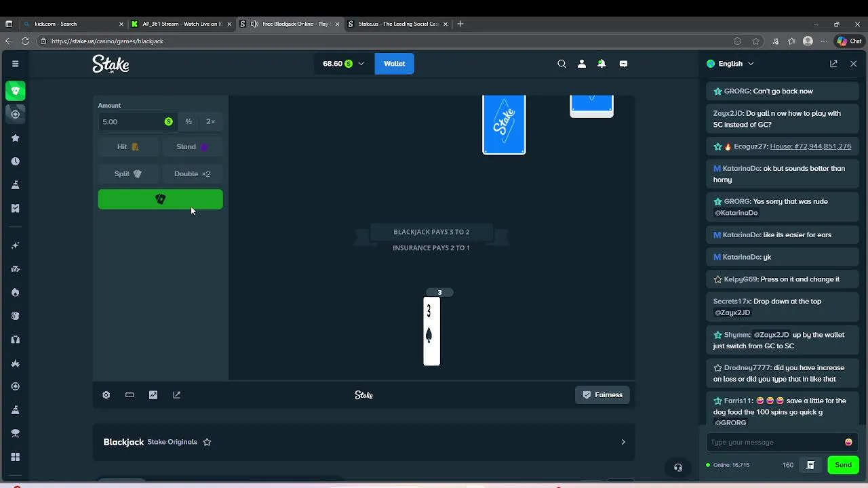Image resolution: width=868 pixels, height=488 pixels.
Task: Open the notifications bell icon
Action: pyautogui.click(x=601, y=64)
